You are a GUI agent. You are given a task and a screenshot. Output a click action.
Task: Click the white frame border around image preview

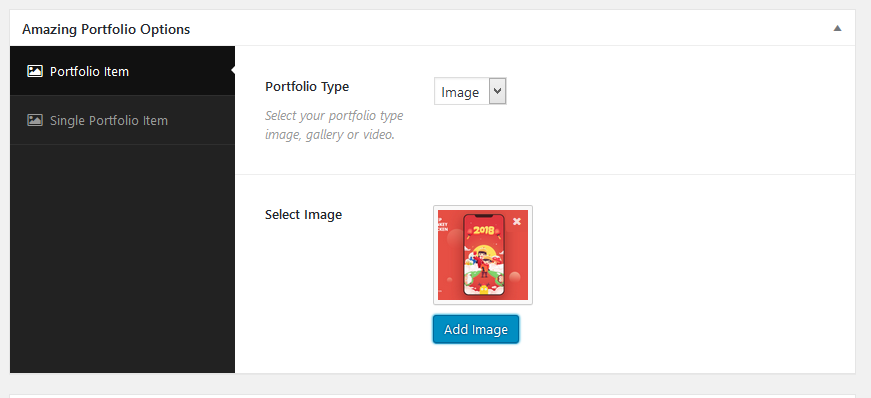(483, 207)
